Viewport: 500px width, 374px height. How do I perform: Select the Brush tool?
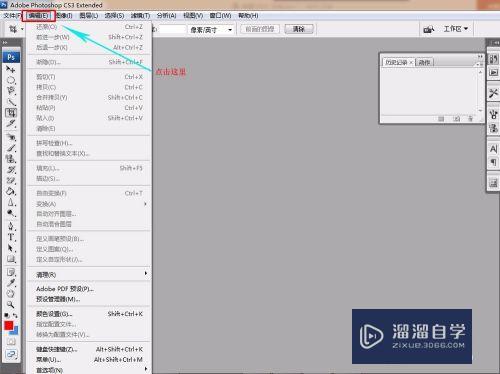click(11, 148)
